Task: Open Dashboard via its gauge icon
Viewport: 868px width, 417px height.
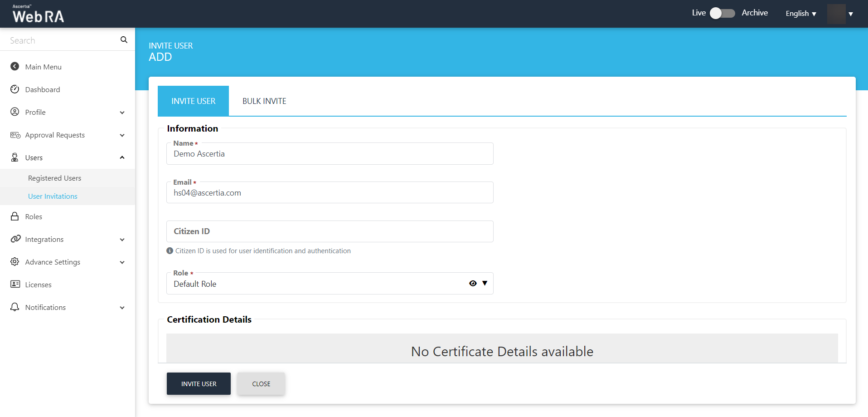Action: [15, 89]
